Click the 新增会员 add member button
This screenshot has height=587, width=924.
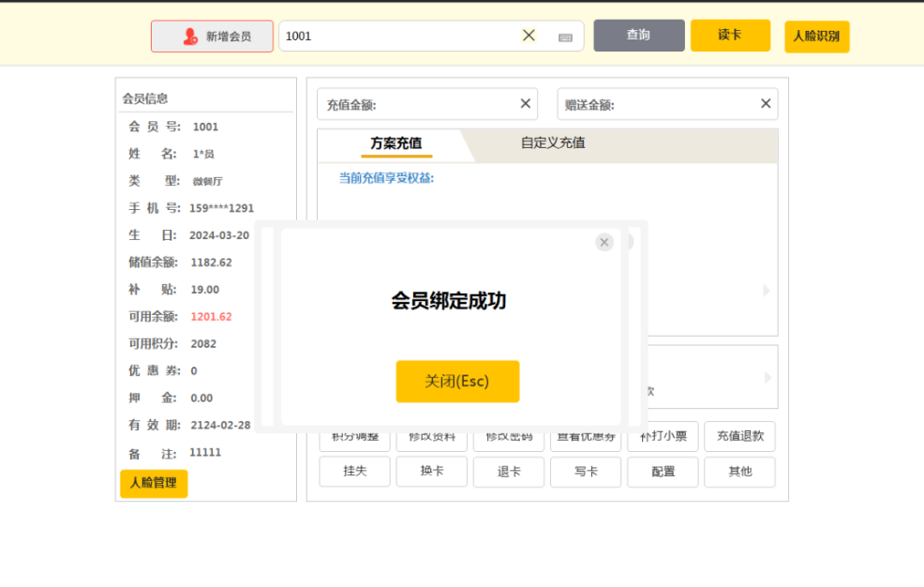pyautogui.click(x=212, y=37)
